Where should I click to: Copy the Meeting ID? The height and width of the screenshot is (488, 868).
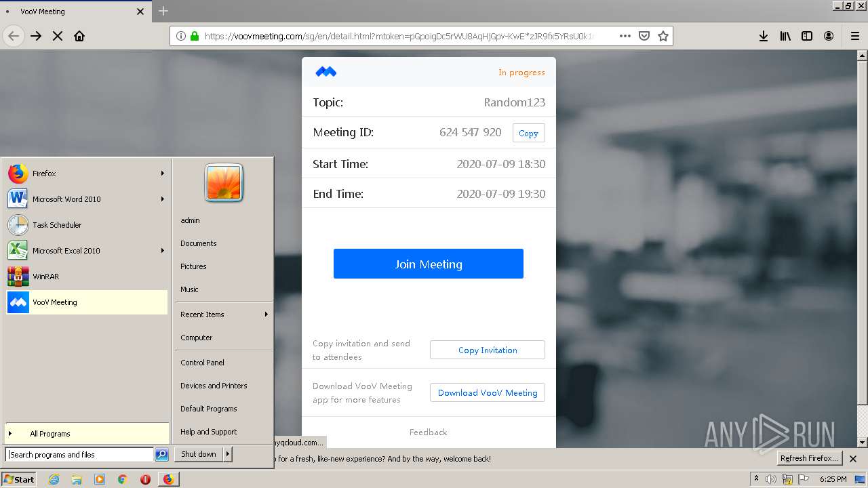click(x=528, y=133)
